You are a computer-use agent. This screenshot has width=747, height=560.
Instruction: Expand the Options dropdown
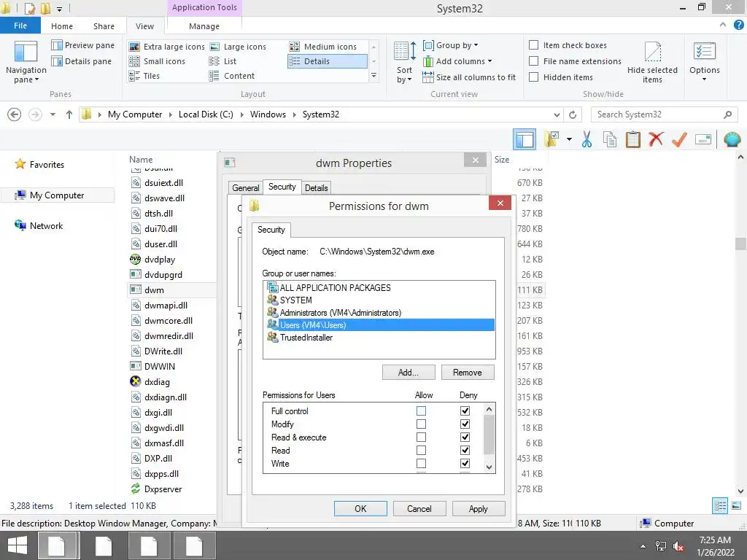[x=704, y=63]
